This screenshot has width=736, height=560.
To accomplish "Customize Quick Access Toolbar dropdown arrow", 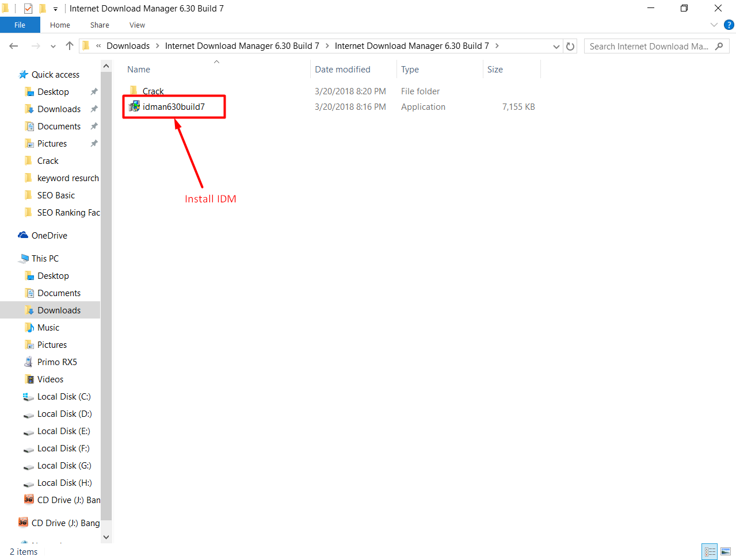I will click(56, 9).
